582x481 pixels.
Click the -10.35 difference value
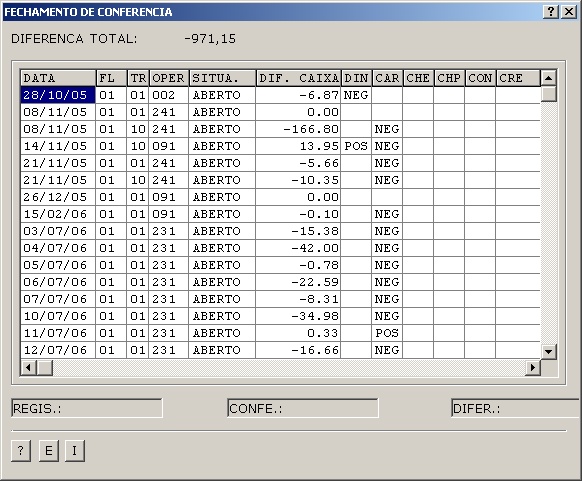click(315, 180)
